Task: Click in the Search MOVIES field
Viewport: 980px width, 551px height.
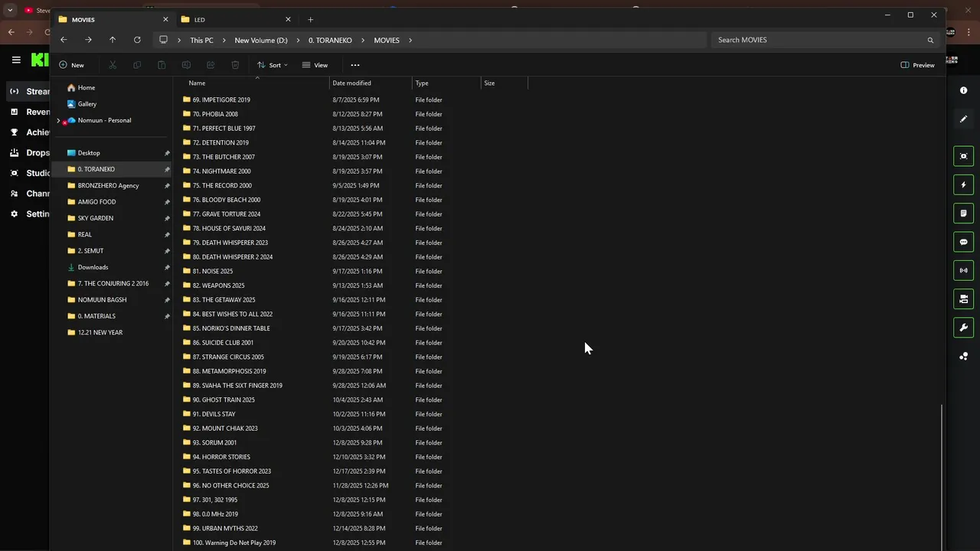Action: 824,40
